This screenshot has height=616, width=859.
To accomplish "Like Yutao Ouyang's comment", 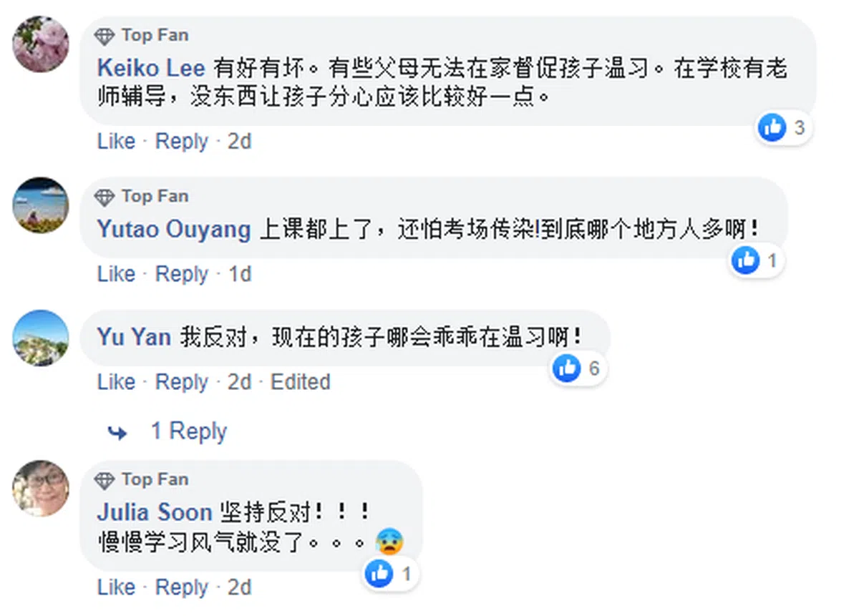I will click(116, 273).
